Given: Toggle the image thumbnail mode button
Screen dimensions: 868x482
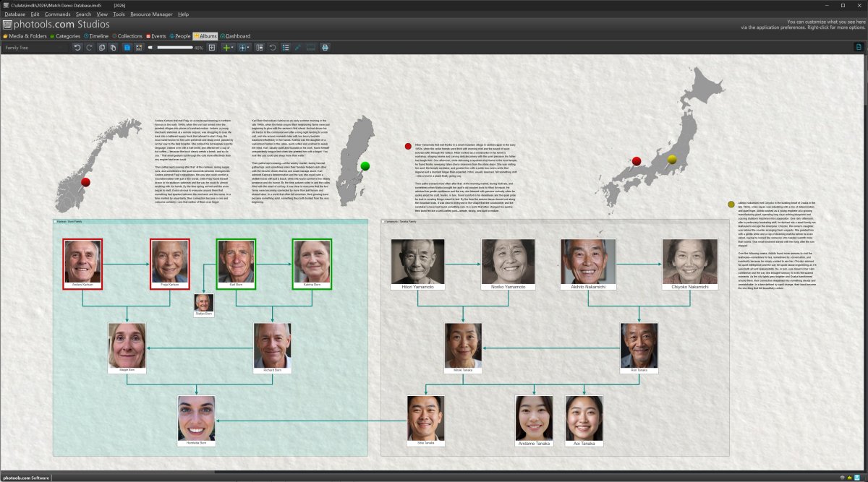Looking at the screenshot, I should 139,48.
